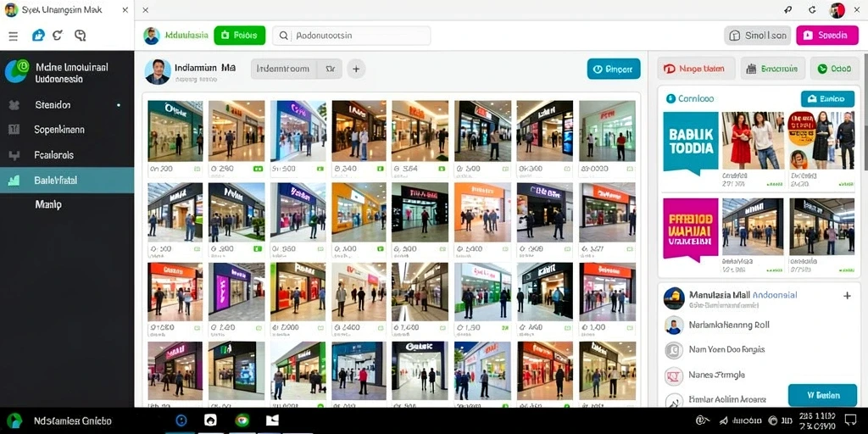
Task: Switch to the Nnge Uaiem tab
Action: (x=696, y=69)
